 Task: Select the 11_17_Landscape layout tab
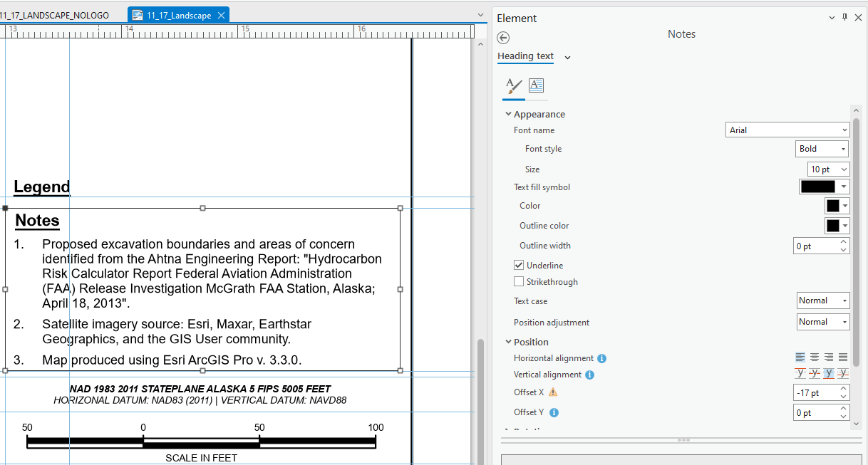coord(178,13)
